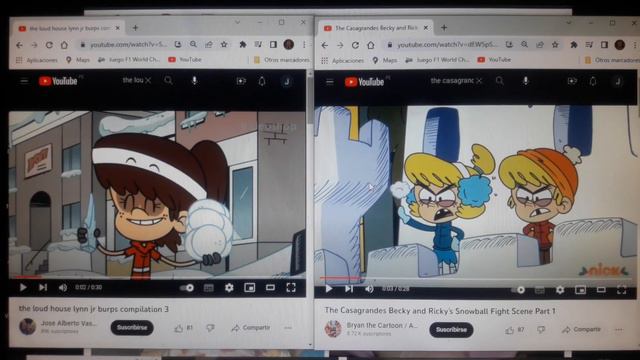Screen dimensions: 640x360
Task: Mute volume in right YouTube player
Action: pos(369,289)
